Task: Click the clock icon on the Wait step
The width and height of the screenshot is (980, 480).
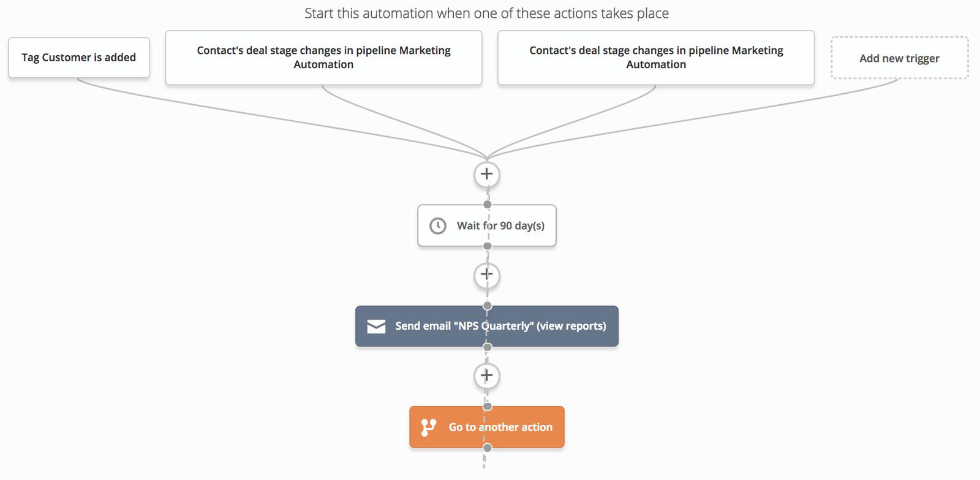Action: 437,226
